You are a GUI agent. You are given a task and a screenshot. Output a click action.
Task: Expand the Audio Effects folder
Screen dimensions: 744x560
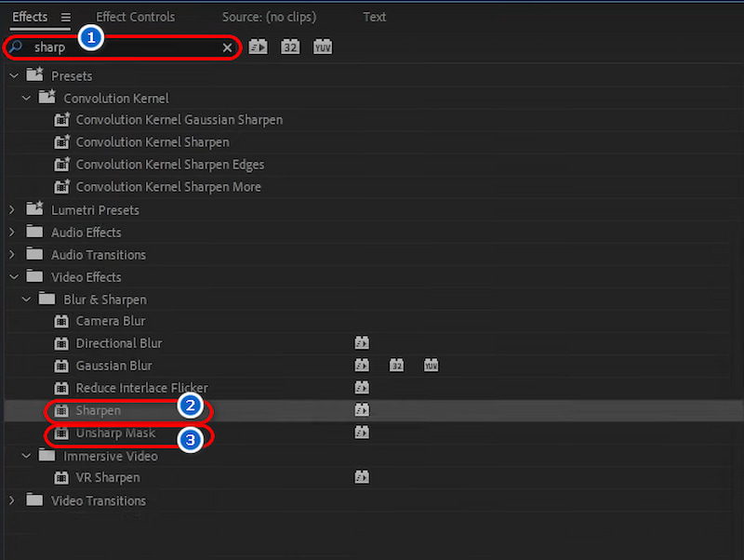tap(13, 232)
